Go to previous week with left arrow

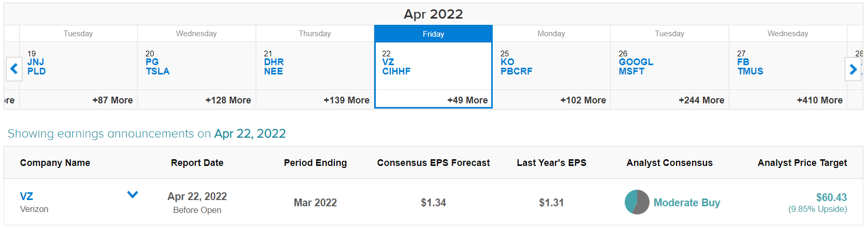click(x=14, y=69)
